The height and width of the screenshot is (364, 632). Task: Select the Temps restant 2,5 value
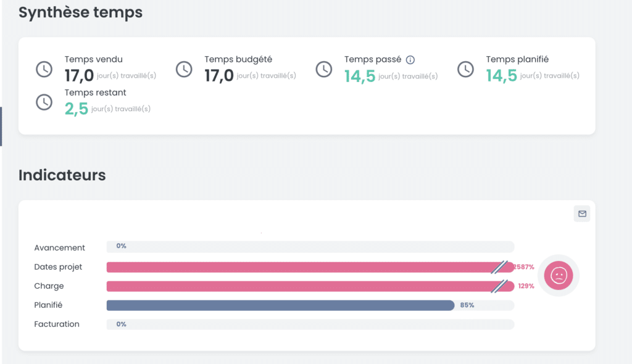tap(76, 109)
